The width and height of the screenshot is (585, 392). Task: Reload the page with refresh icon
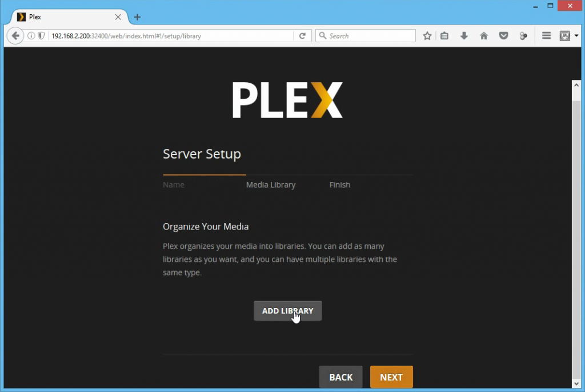pos(303,36)
